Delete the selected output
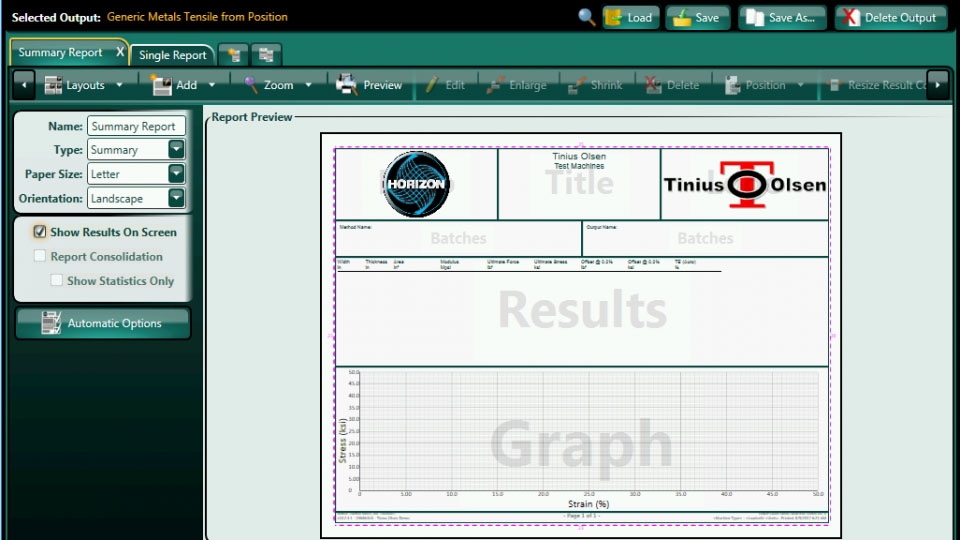Image resolution: width=960 pixels, height=540 pixels. tap(890, 18)
